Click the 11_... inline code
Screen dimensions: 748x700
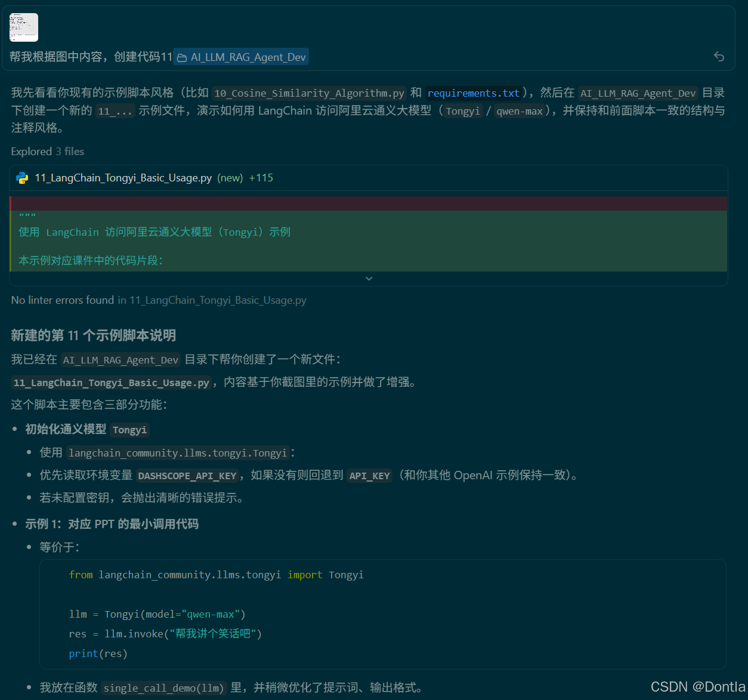click(116, 111)
